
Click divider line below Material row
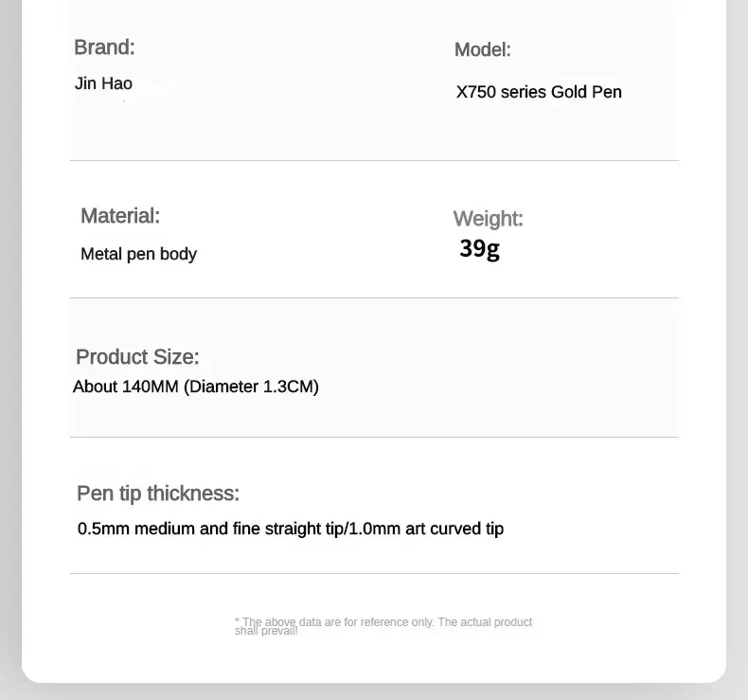tap(374, 297)
